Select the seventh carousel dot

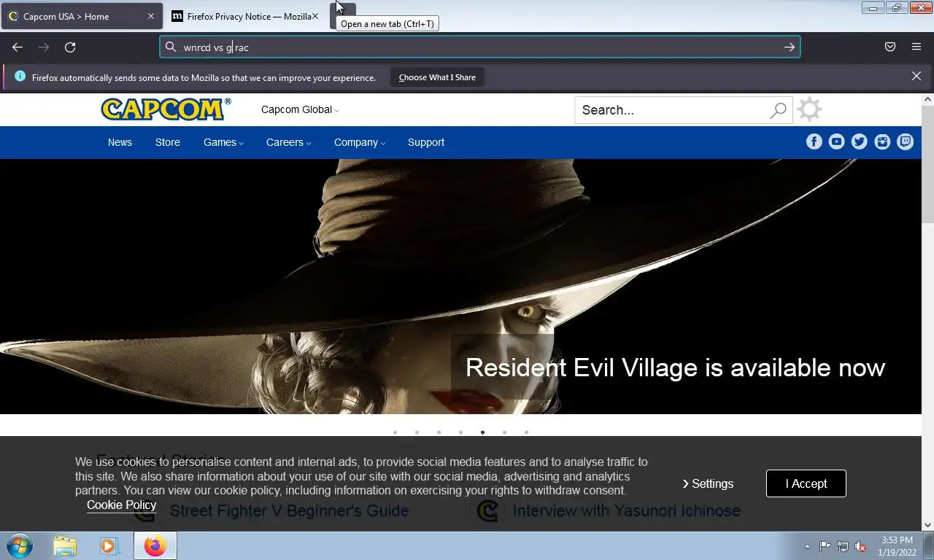526,432
